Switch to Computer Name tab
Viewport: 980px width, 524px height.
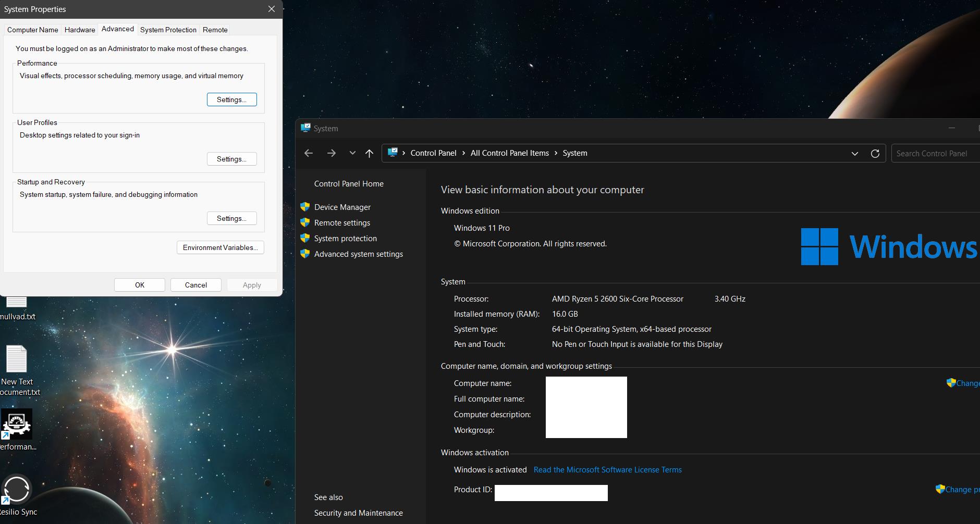tap(33, 30)
